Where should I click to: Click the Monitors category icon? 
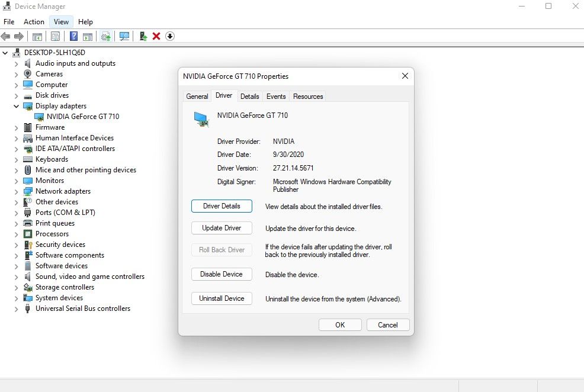click(x=28, y=181)
